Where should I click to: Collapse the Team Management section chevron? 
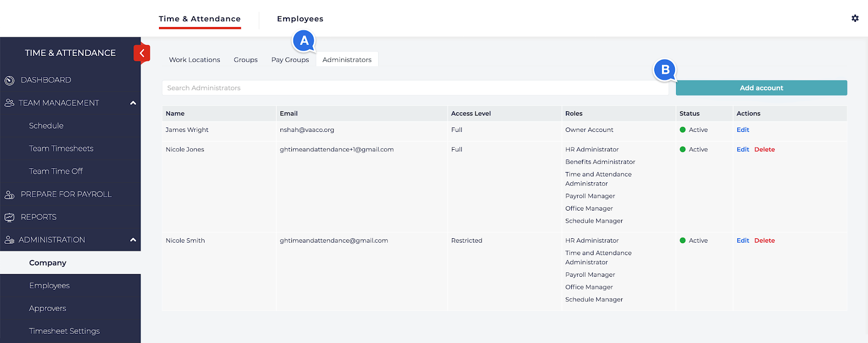(x=133, y=103)
